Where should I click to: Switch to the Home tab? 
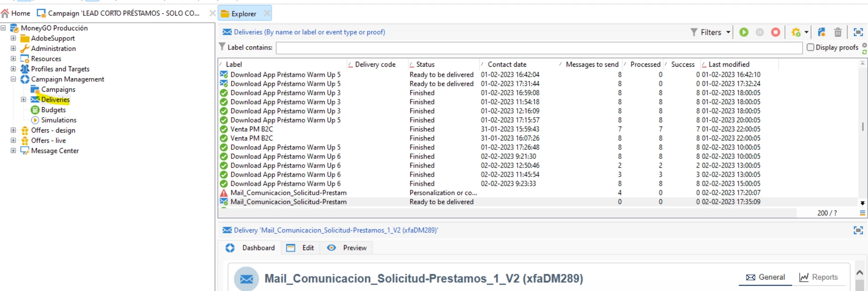pyautogui.click(x=16, y=13)
